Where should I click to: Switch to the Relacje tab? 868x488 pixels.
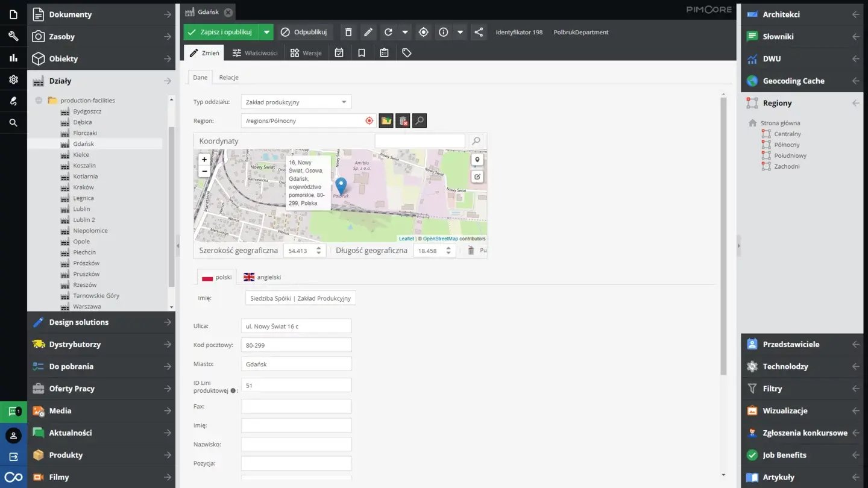point(228,77)
